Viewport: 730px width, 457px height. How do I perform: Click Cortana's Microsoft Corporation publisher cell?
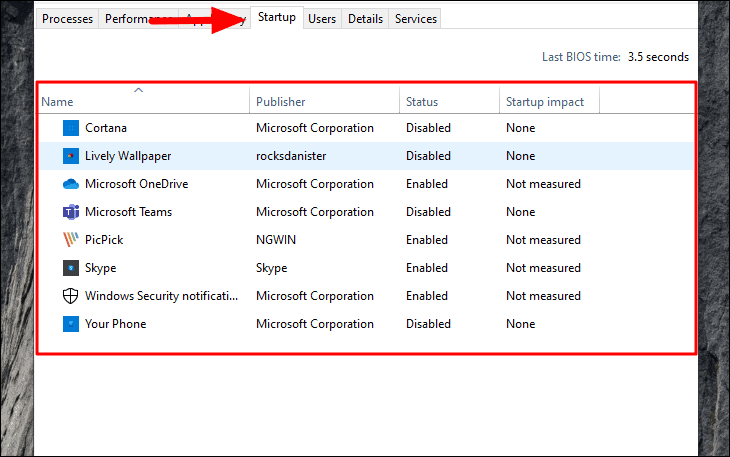pos(315,128)
